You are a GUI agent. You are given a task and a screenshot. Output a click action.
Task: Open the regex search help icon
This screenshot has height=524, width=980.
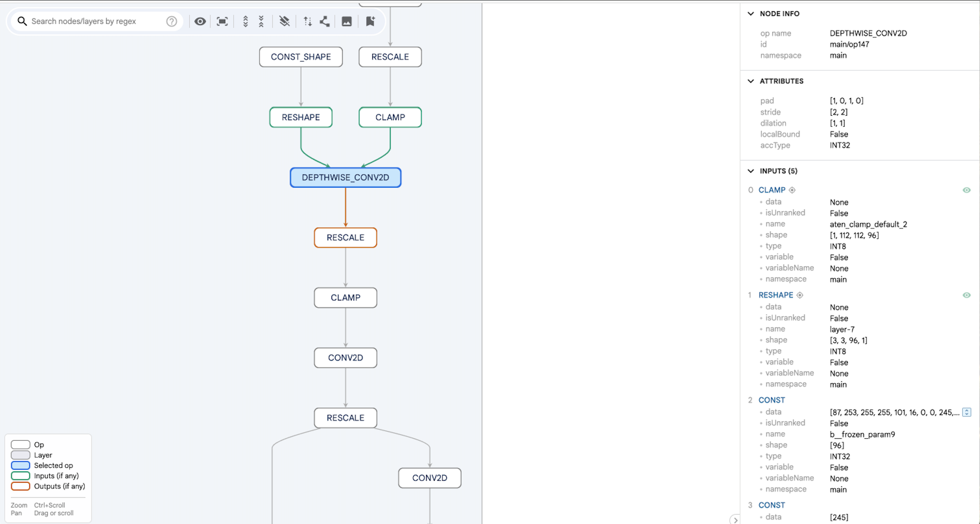(x=171, y=21)
